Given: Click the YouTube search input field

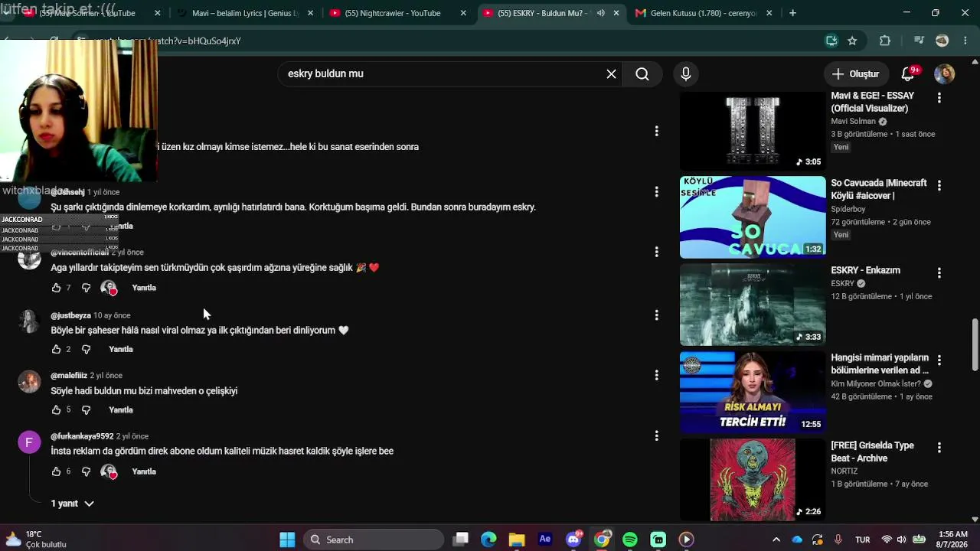Looking at the screenshot, I should point(444,73).
